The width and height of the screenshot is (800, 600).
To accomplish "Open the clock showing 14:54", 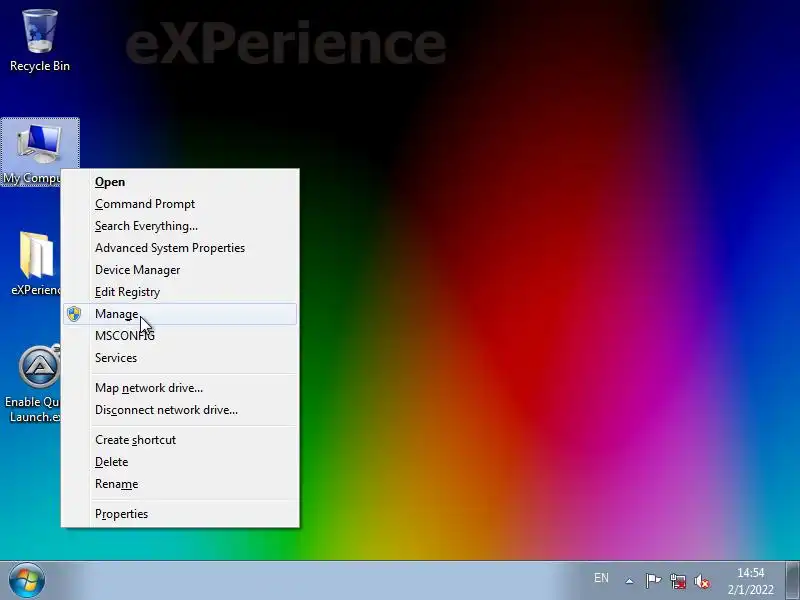I will (x=751, y=581).
